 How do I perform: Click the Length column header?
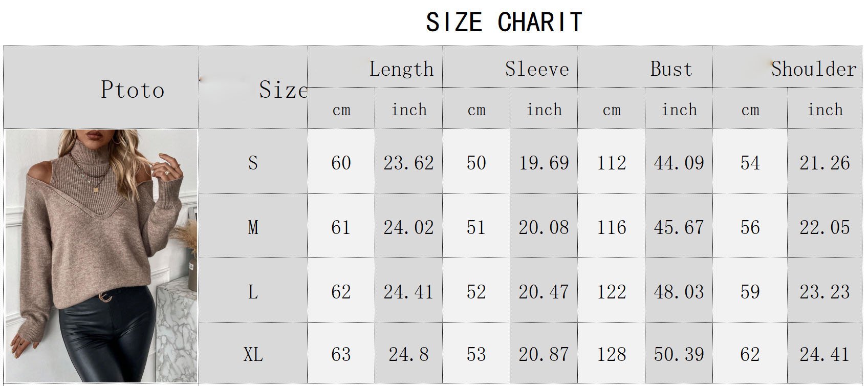tap(401, 69)
